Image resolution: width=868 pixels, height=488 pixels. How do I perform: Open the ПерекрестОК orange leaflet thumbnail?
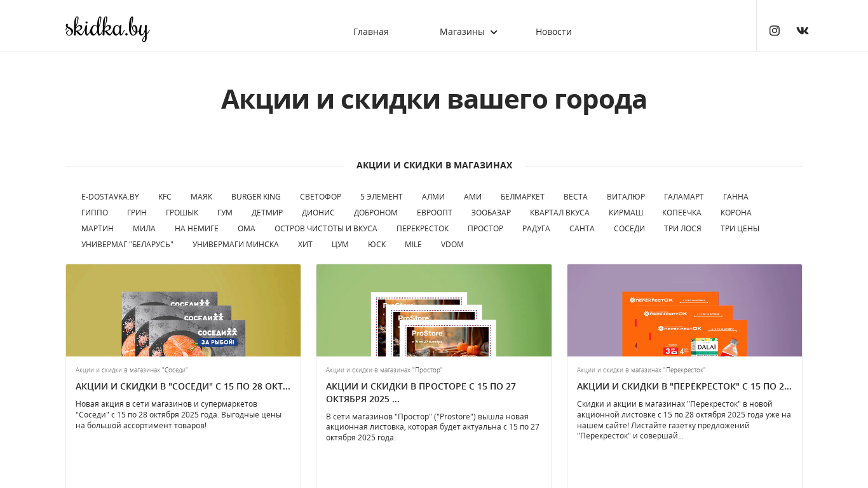pos(684,310)
